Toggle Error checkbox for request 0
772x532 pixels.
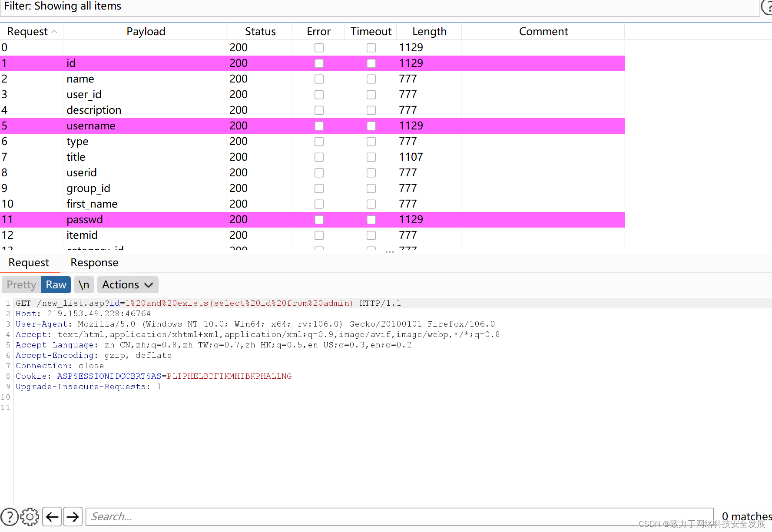pyautogui.click(x=319, y=48)
